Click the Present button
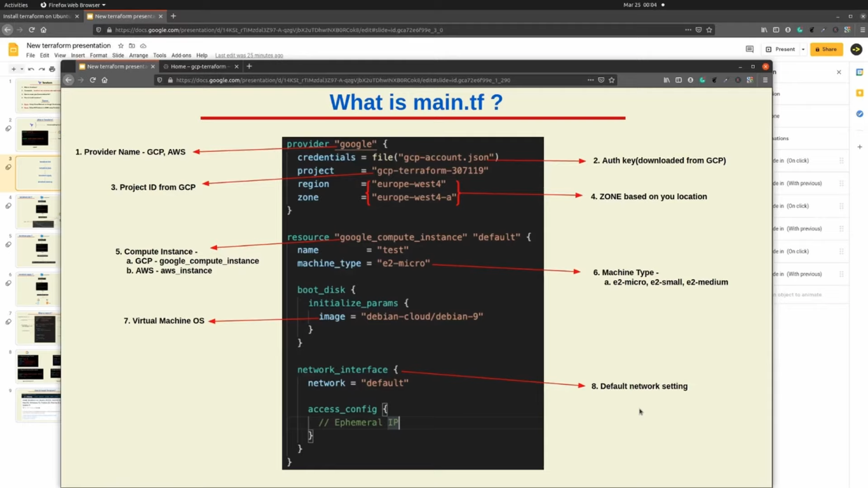 point(781,49)
